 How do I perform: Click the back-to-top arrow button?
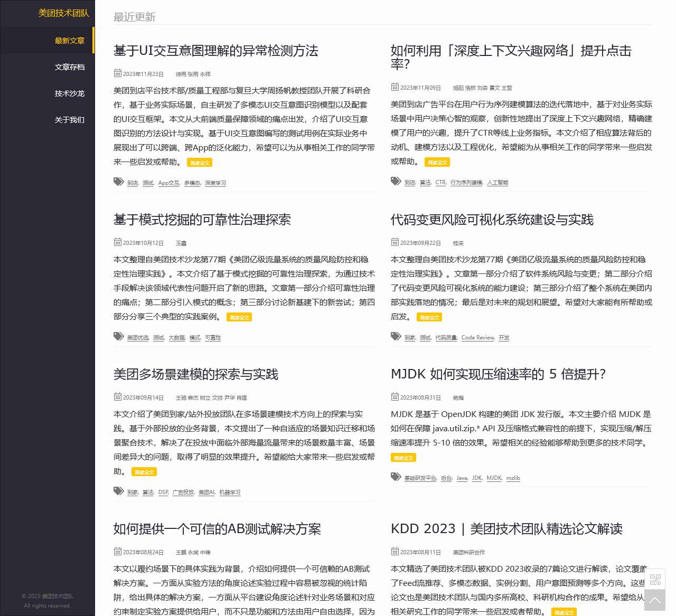pyautogui.click(x=655, y=601)
